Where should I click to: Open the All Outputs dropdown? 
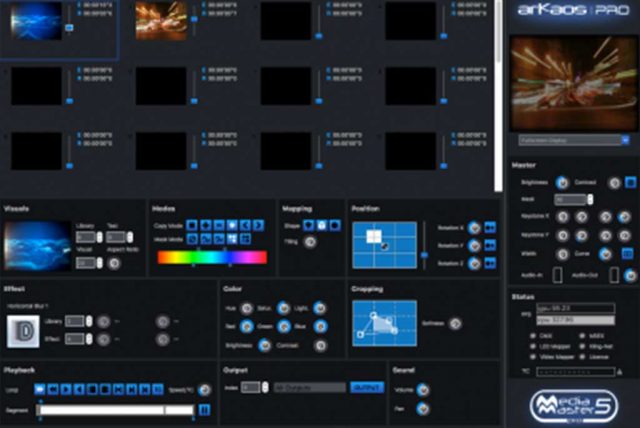[x=308, y=387]
